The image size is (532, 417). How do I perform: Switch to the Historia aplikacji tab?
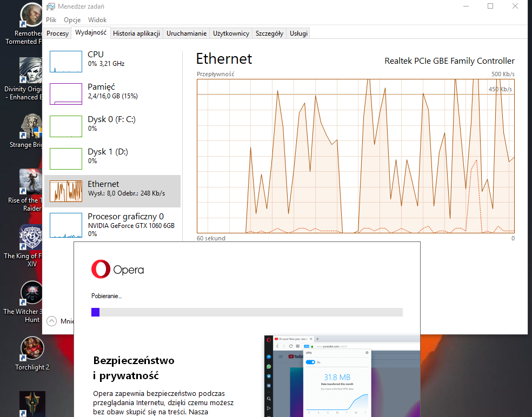point(136,33)
